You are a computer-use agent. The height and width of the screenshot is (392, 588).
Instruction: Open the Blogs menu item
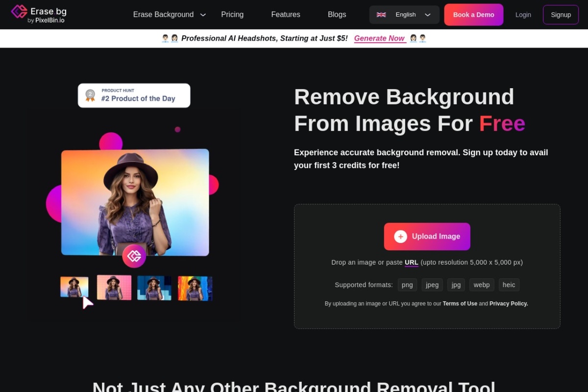pos(337,15)
